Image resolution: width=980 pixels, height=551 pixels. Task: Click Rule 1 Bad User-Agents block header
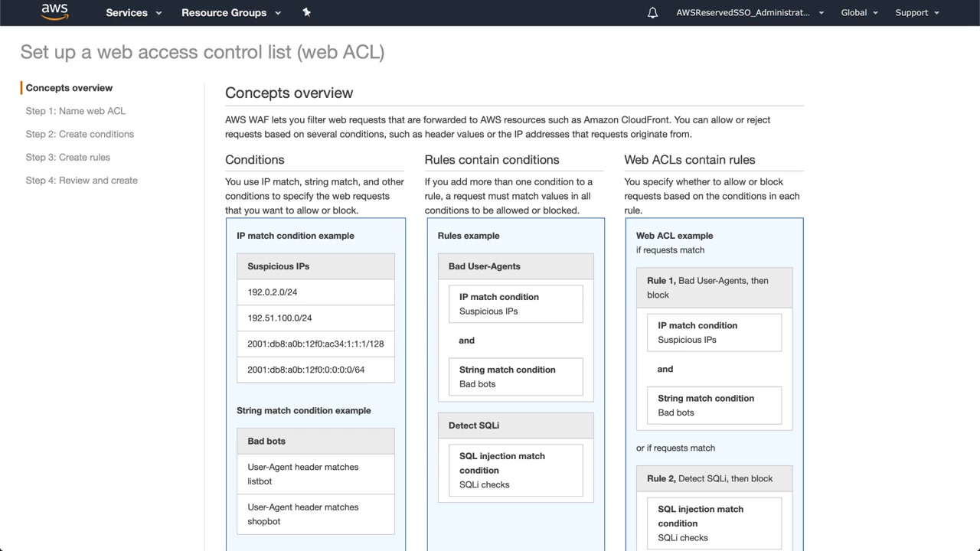[714, 288]
